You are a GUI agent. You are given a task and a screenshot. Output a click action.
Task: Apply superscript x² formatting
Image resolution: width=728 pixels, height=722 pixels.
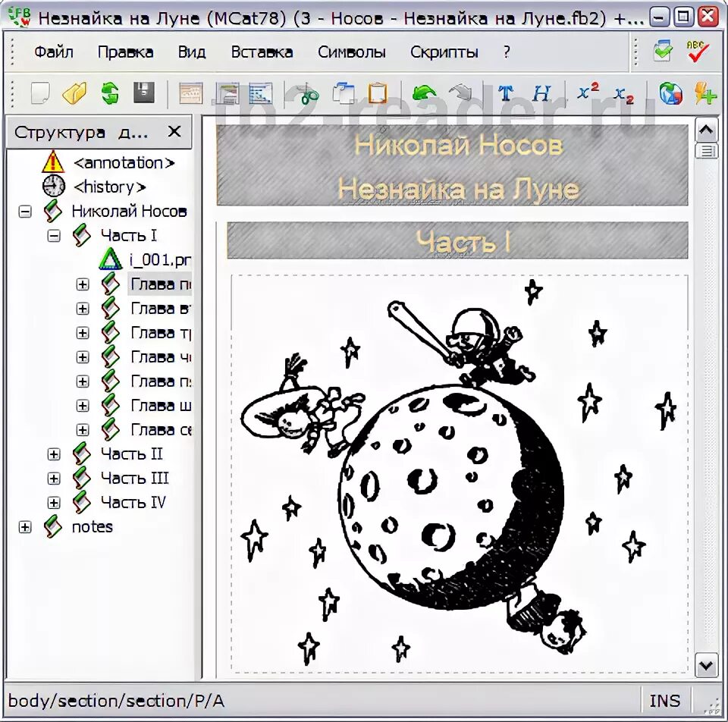(x=588, y=91)
